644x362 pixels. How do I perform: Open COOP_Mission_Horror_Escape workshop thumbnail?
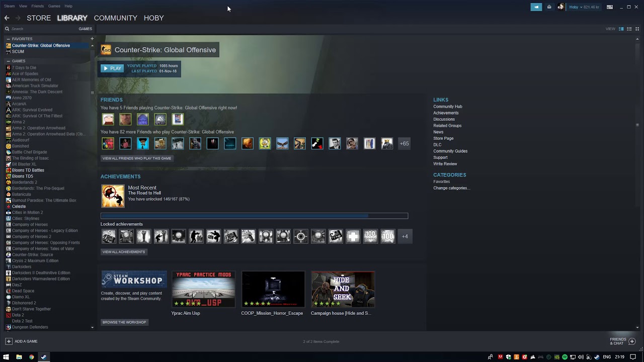(273, 289)
